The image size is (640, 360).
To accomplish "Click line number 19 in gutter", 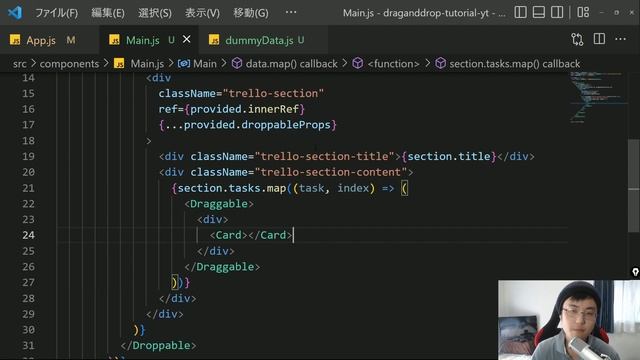I will coord(28,156).
